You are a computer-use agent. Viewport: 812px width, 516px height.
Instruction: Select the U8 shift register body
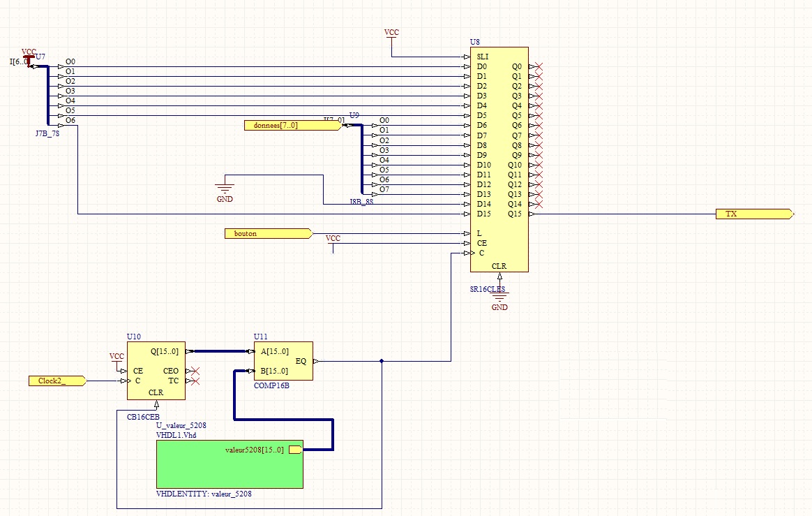499,161
